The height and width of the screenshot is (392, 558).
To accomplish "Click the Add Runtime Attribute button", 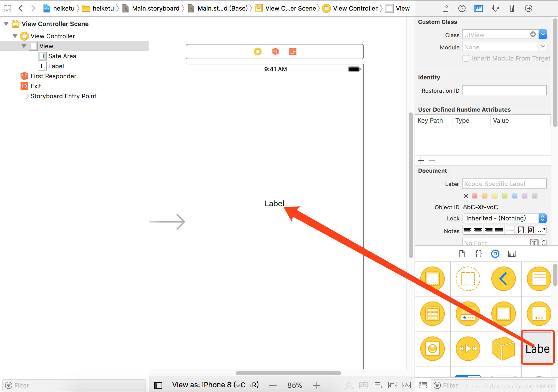I will click(421, 160).
